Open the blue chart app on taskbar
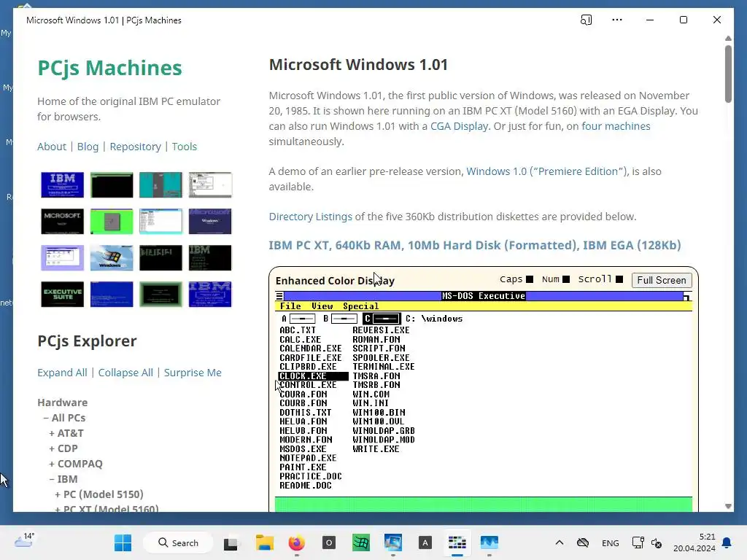 tap(489, 542)
